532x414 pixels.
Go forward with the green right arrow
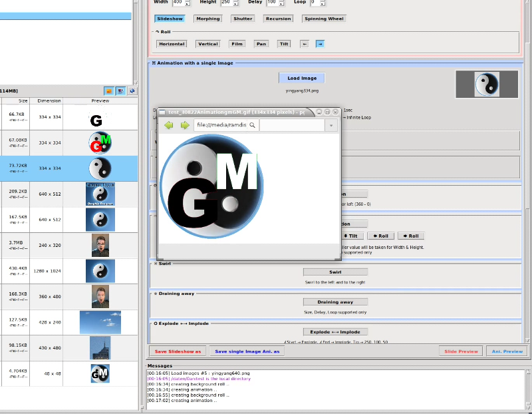[x=185, y=125]
